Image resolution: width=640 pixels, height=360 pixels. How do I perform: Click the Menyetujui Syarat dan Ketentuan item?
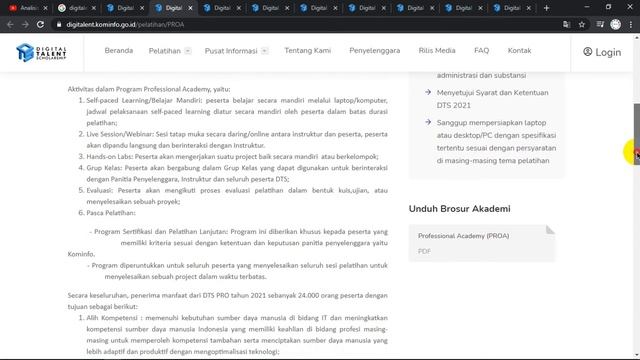(492, 99)
